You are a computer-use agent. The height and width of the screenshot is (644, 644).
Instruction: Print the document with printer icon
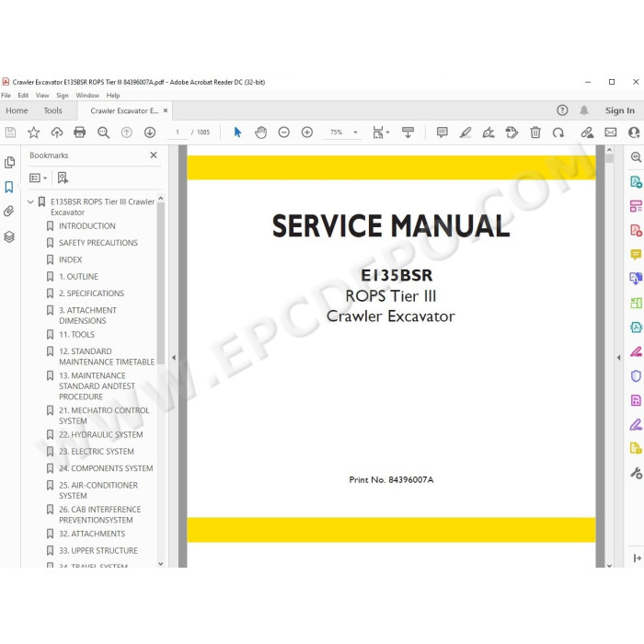click(x=80, y=132)
